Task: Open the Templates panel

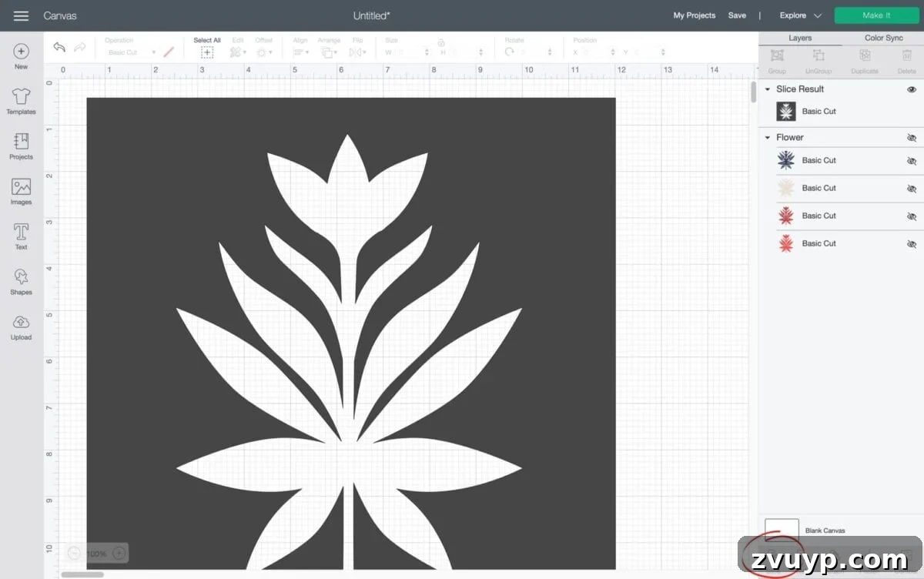Action: pyautogui.click(x=21, y=101)
